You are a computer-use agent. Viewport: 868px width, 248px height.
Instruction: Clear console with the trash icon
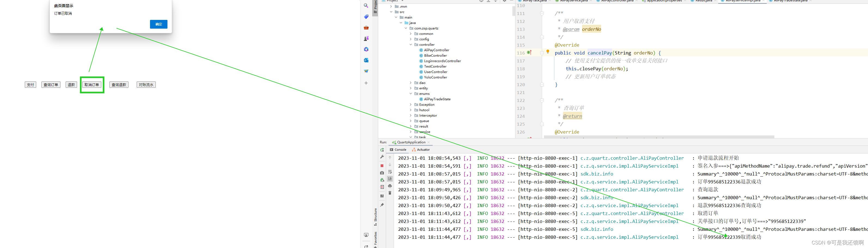[390, 193]
